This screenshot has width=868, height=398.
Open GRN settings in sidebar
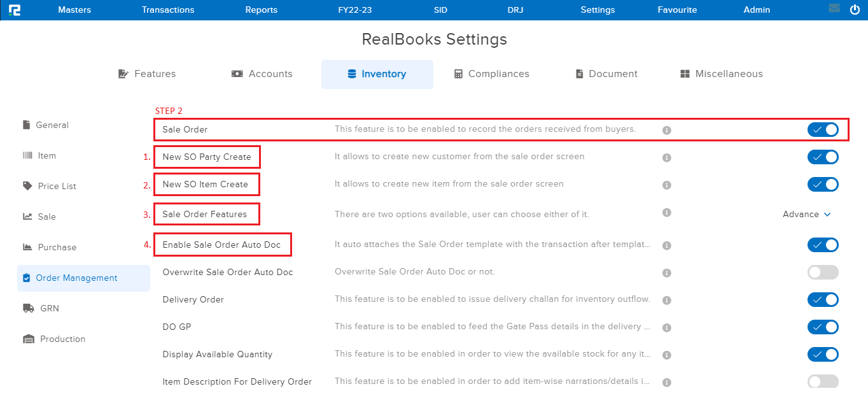[49, 308]
